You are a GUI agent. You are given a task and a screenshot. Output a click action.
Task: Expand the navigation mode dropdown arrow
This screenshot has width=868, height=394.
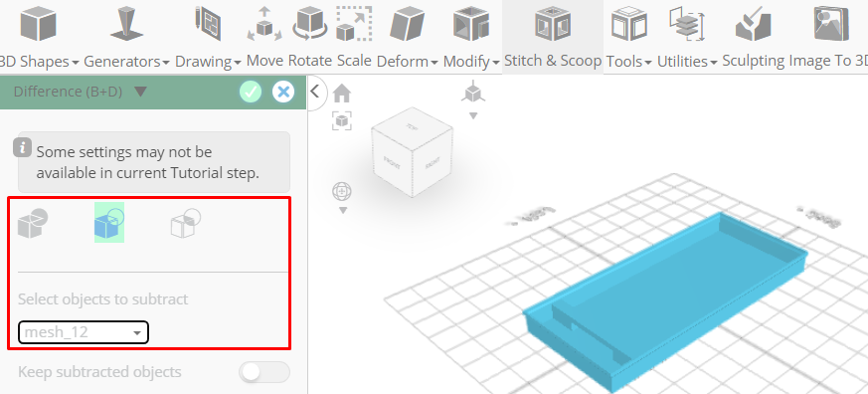343,211
